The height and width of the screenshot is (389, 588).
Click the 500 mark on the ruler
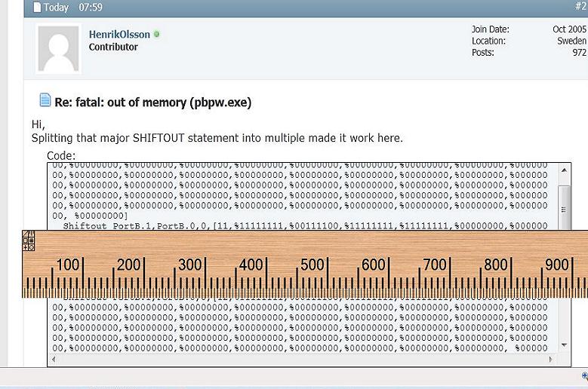point(312,265)
